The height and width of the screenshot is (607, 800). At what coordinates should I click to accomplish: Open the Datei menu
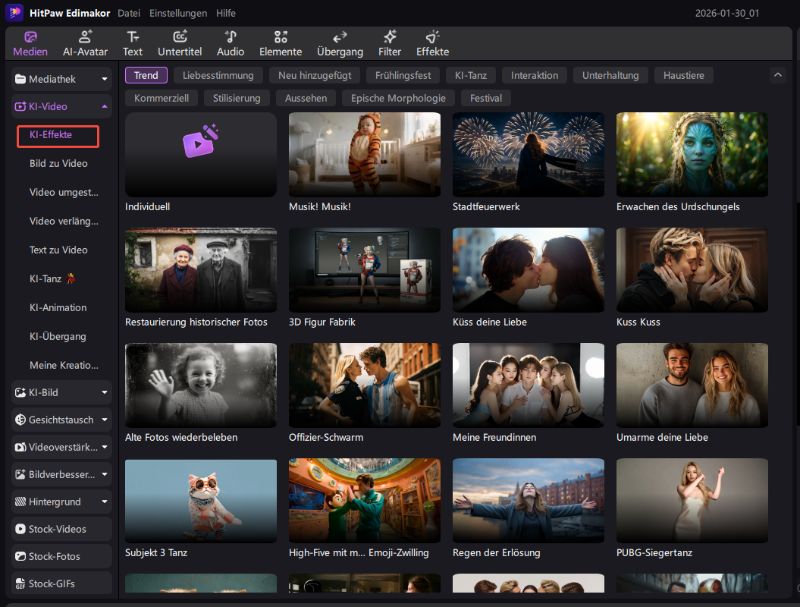click(128, 13)
